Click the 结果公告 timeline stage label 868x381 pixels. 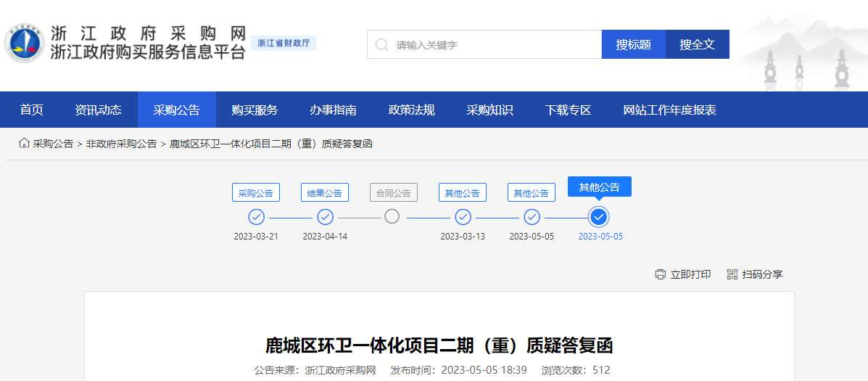[325, 193]
